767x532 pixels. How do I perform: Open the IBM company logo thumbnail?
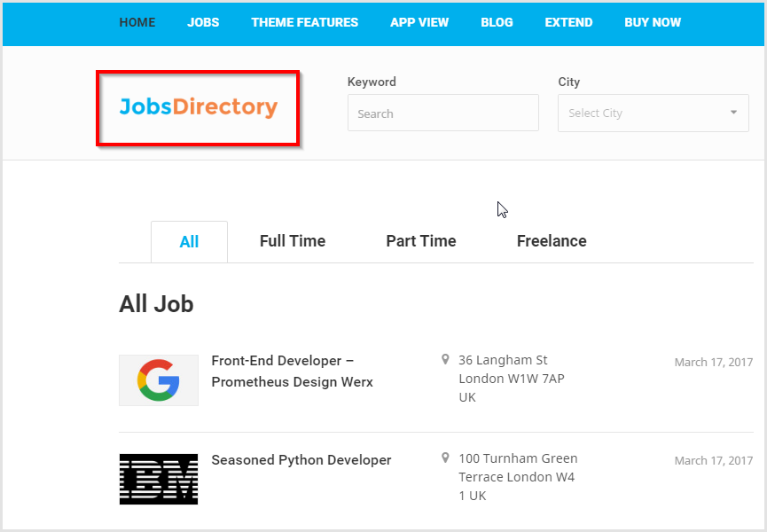tap(159, 479)
